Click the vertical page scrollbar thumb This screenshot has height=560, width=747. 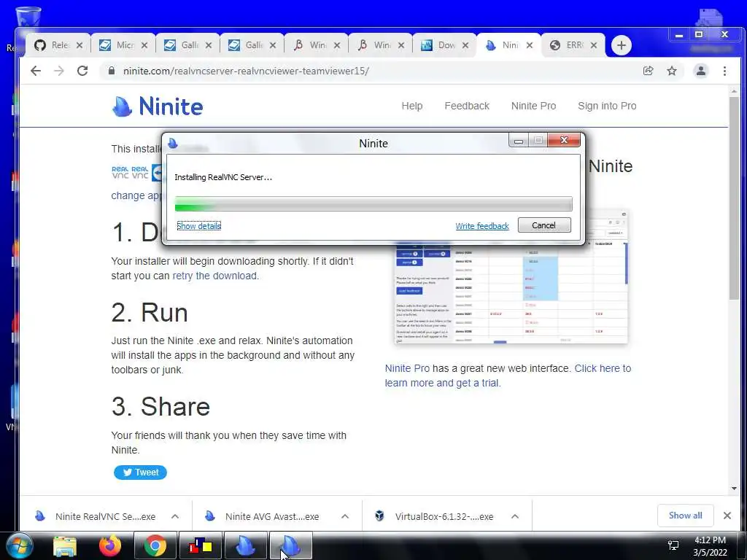coord(734,198)
